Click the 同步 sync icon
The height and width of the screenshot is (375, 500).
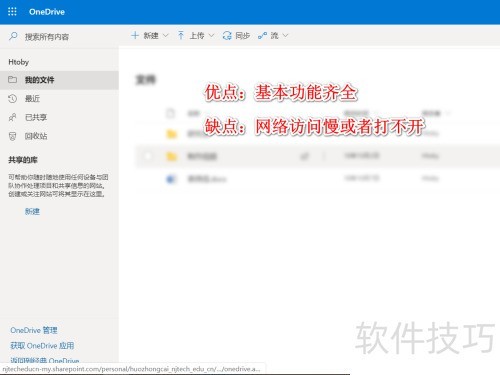click(227, 35)
